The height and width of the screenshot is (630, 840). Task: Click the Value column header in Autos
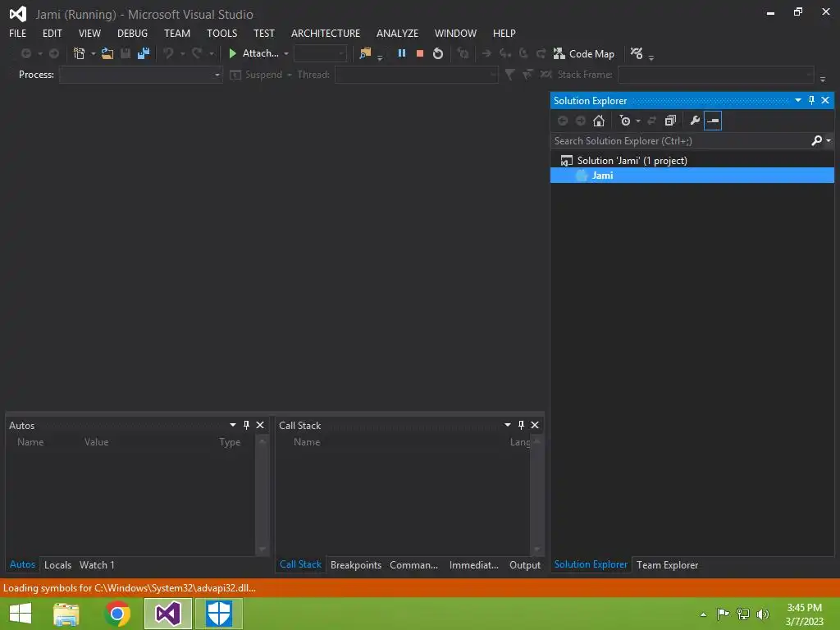coord(97,442)
